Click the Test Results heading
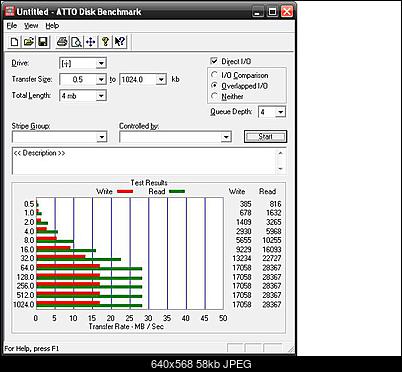Viewport: 402px width, 372px height. [149, 183]
